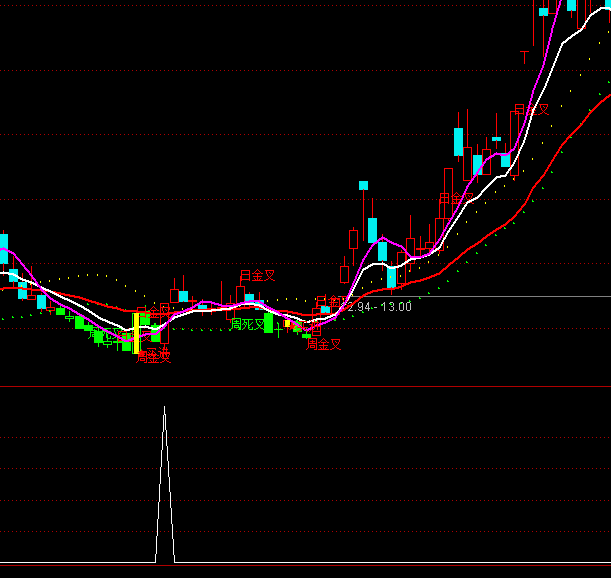Image resolution: width=611 pixels, height=578 pixels.
Task: Click the 12.94-- 13.00 price label
Action: click(x=377, y=306)
